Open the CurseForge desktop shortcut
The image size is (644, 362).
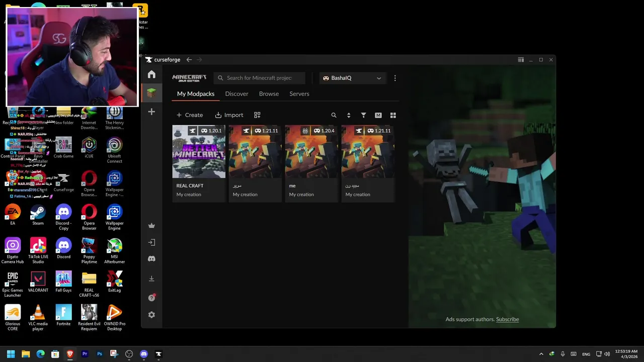tap(63, 182)
